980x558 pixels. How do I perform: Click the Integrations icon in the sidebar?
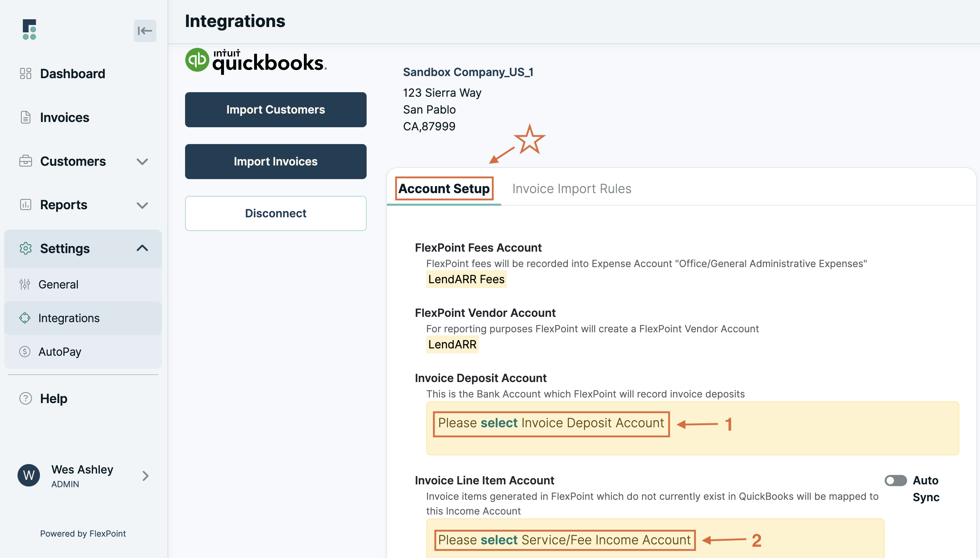25,318
